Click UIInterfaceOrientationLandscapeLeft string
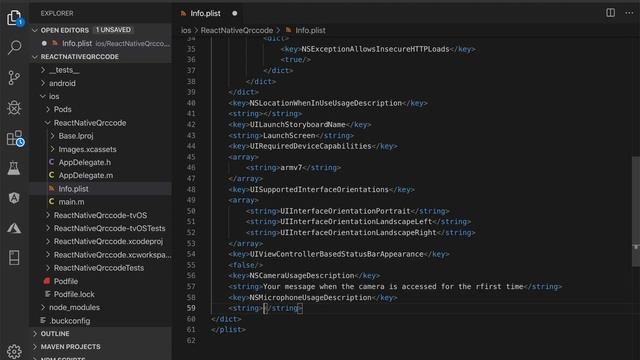The width and height of the screenshot is (640, 360). 356,222
